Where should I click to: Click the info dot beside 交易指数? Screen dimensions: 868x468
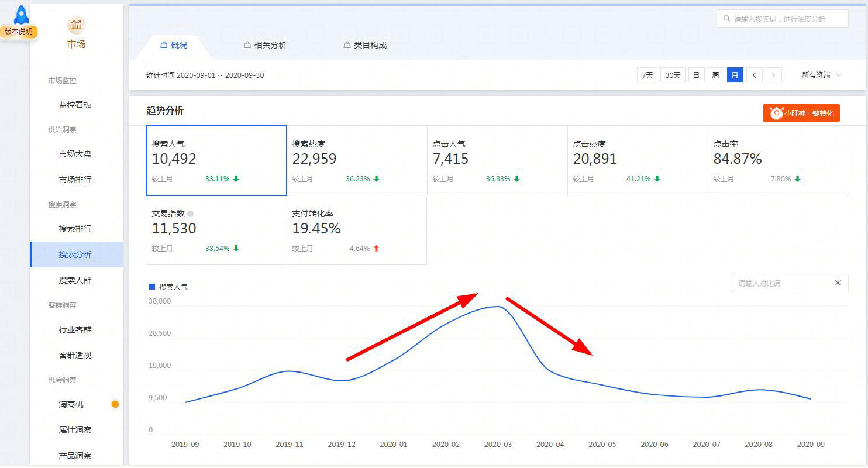[x=190, y=214]
